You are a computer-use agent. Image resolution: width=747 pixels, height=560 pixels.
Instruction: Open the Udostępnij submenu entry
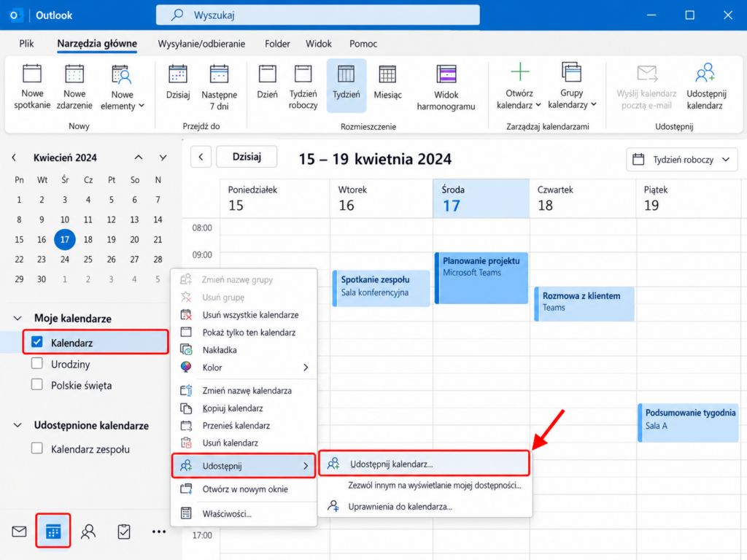point(244,466)
